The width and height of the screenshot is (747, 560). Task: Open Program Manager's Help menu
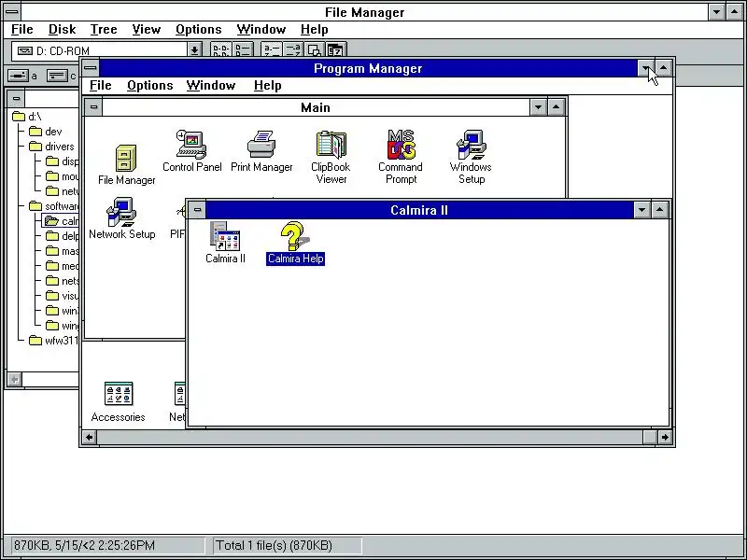pos(267,85)
